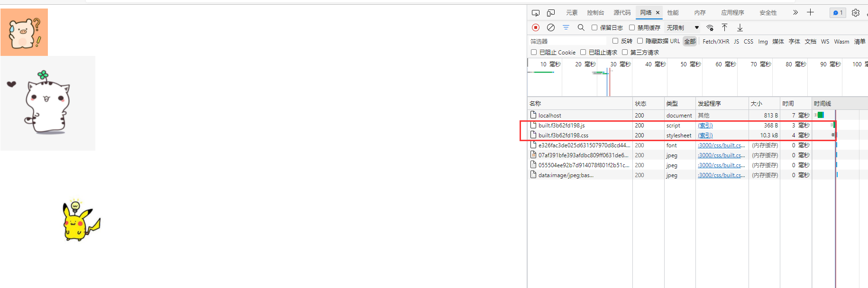Toggle device emulation icon
Screen dimensions: 868x288
(x=551, y=13)
